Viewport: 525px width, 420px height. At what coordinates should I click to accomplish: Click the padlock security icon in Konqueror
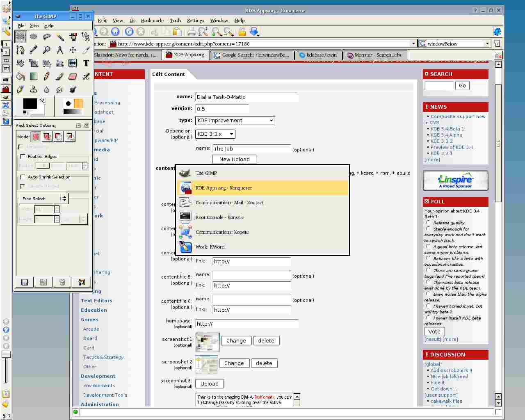[242, 32]
